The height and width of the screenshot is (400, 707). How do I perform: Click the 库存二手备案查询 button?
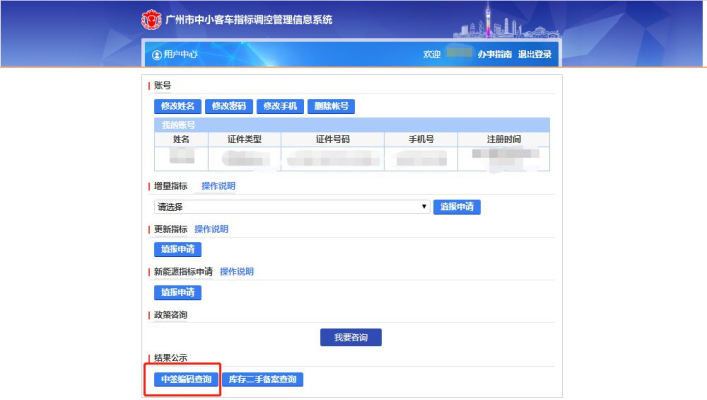pos(261,379)
